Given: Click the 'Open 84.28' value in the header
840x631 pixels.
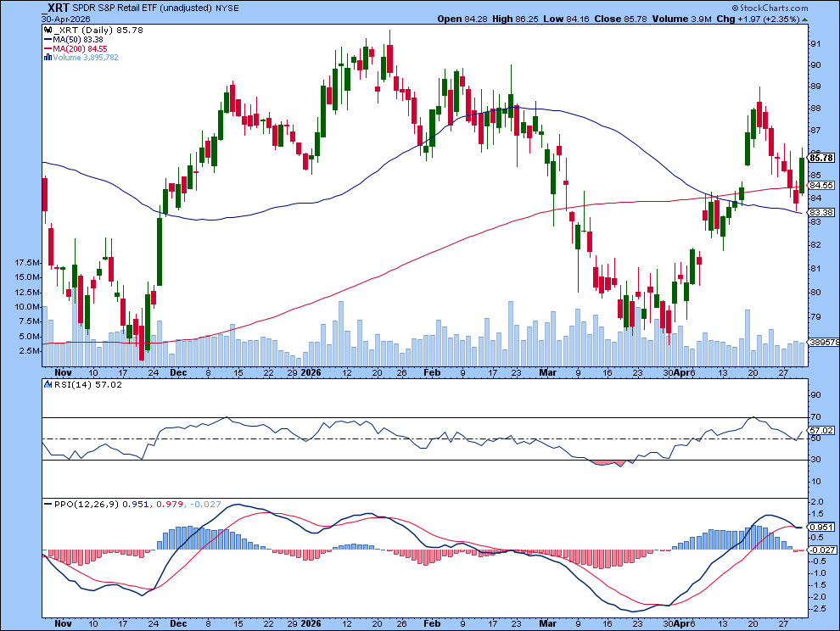Looking at the screenshot, I should click(x=462, y=19).
